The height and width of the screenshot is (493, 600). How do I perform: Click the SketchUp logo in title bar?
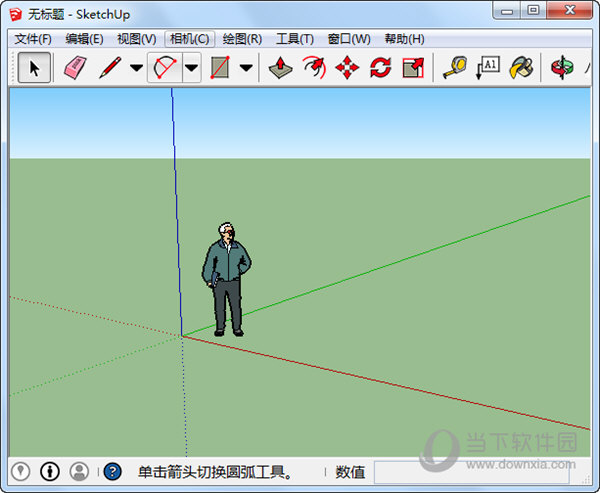pos(16,15)
